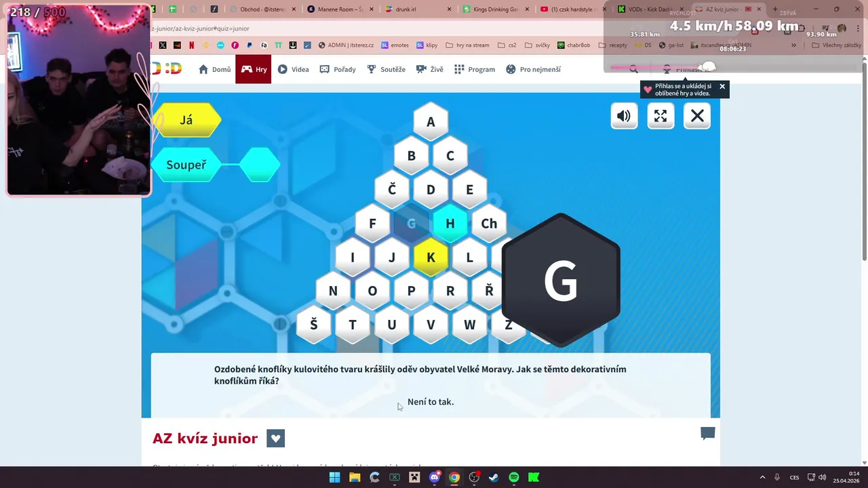868x488 pixels.
Task: Expand the svíčky bookmarks folder
Action: click(536, 45)
